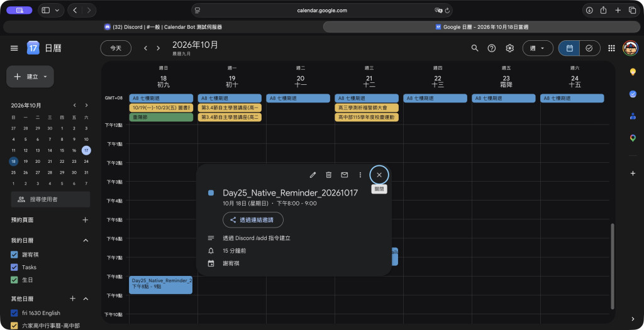The image size is (644, 330).
Task: Hide side panel chevron at bottom right
Action: click(633, 319)
